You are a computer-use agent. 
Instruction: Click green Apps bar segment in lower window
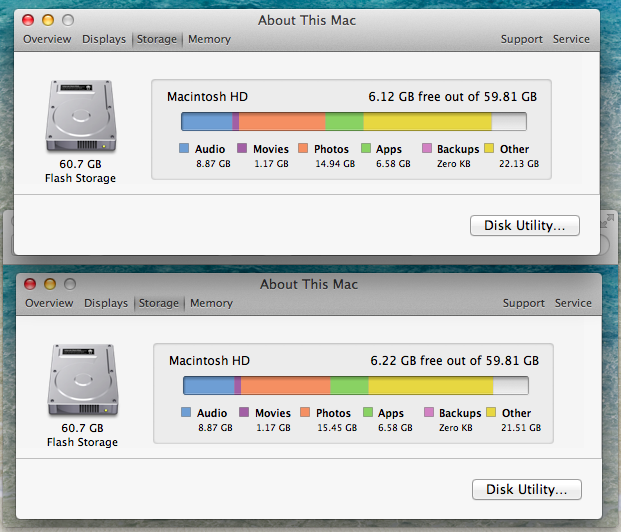click(349, 385)
